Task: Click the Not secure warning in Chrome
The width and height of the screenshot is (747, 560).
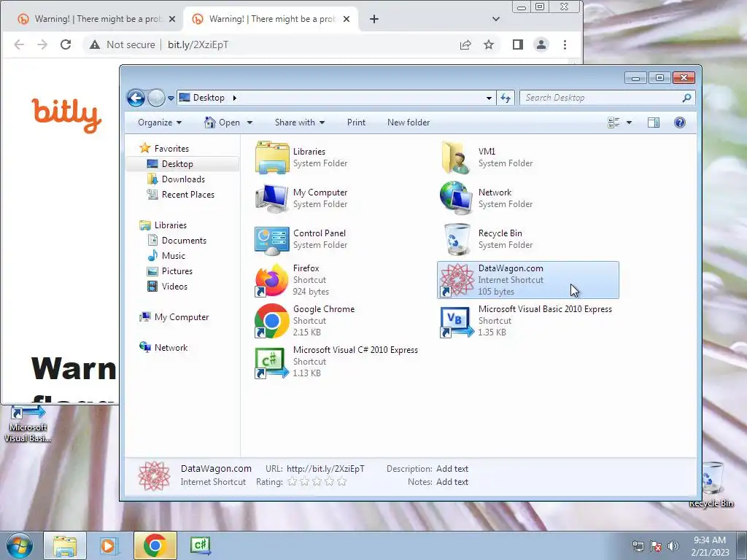Action: pyautogui.click(x=123, y=44)
